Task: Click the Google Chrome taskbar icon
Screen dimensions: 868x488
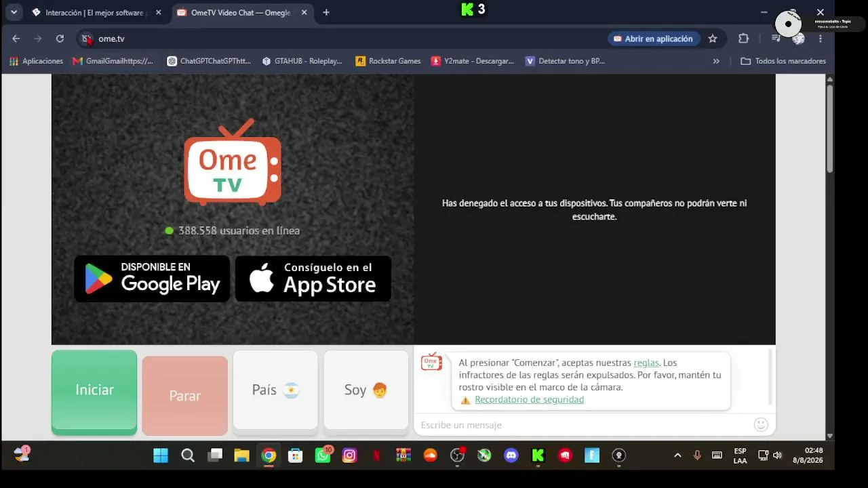Action: tap(269, 455)
